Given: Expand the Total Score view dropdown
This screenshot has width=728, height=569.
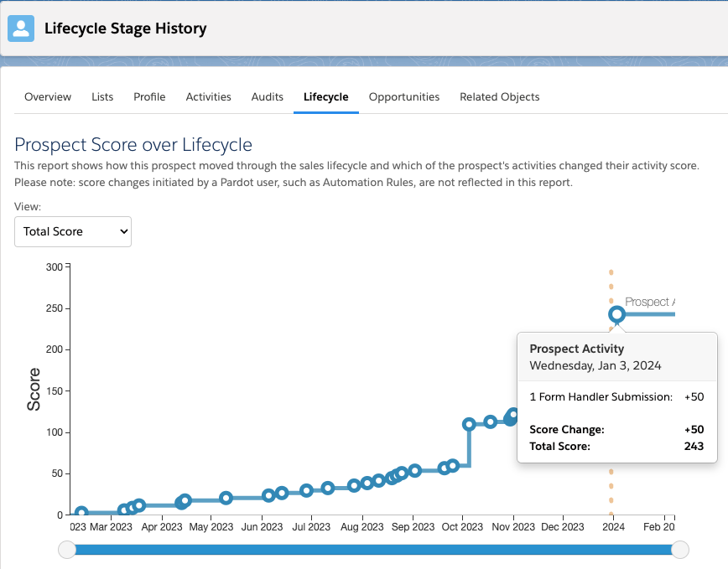Looking at the screenshot, I should click(x=73, y=231).
